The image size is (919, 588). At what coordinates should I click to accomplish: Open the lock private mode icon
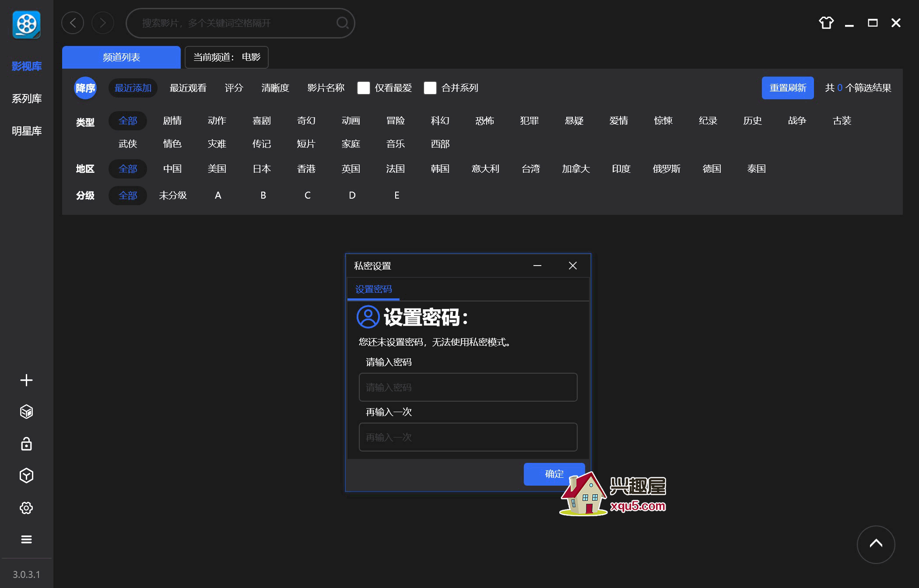pos(26,444)
